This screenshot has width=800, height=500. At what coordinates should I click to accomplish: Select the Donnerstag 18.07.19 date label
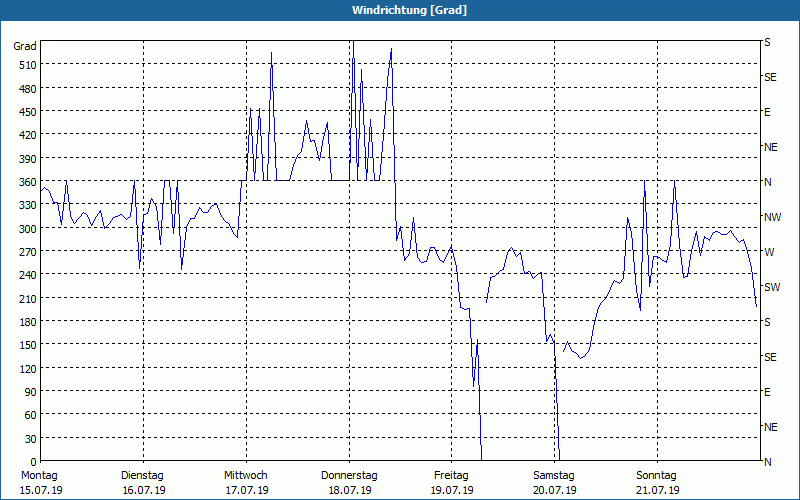click(x=348, y=482)
